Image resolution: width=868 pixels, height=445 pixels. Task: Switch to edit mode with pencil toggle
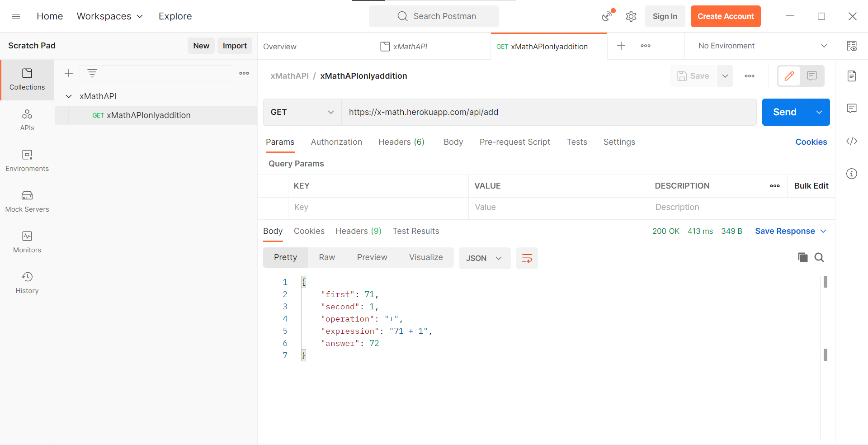point(789,76)
